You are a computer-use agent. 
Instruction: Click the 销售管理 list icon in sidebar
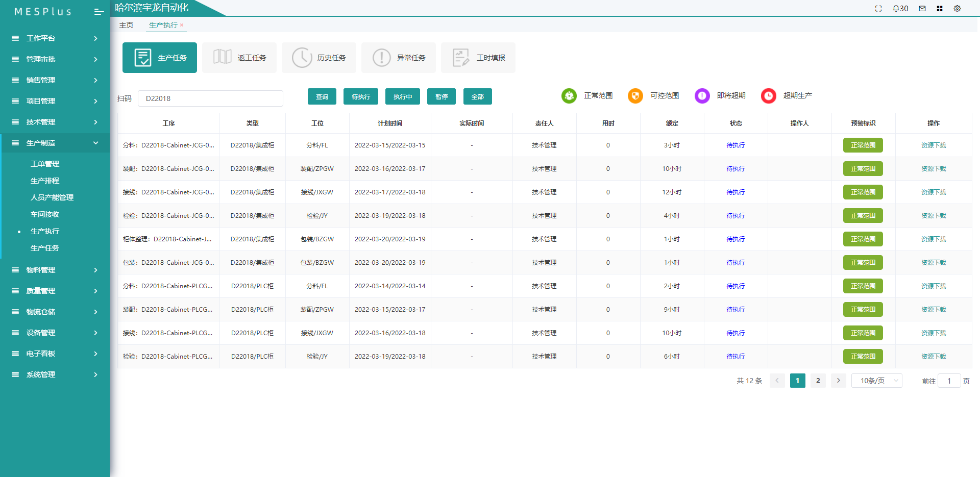[x=15, y=80]
